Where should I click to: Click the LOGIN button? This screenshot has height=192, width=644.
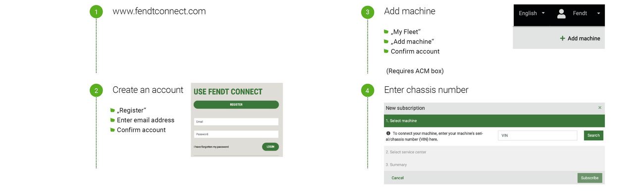point(270,147)
